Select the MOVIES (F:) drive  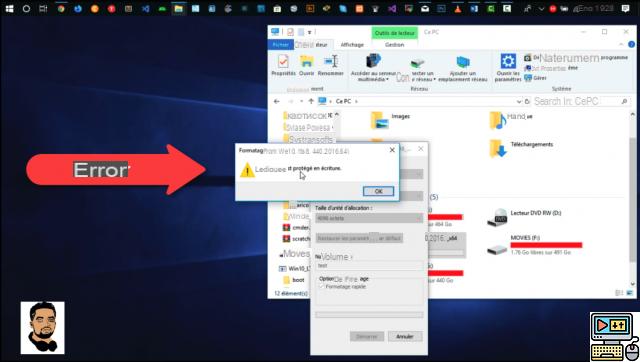535,245
